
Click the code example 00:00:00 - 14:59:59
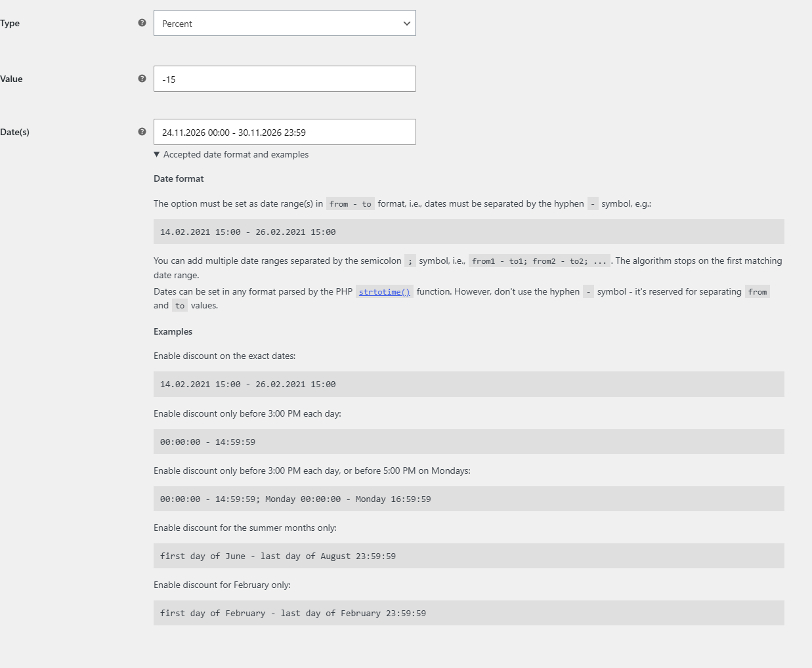click(469, 442)
